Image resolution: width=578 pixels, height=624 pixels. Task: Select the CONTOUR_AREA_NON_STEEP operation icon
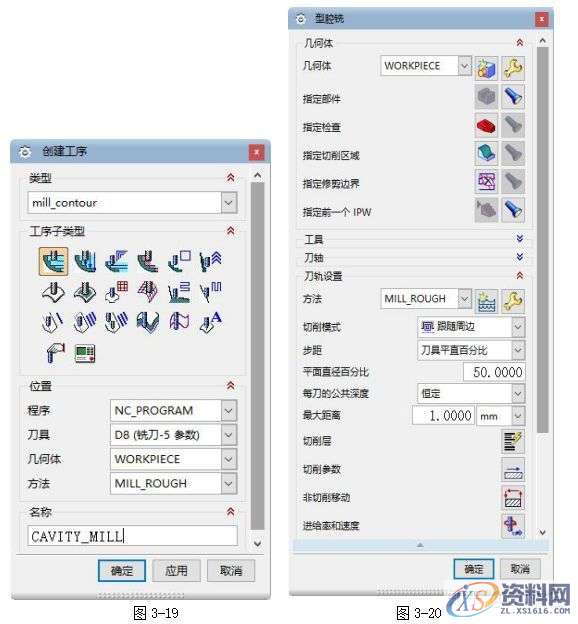pos(179,292)
